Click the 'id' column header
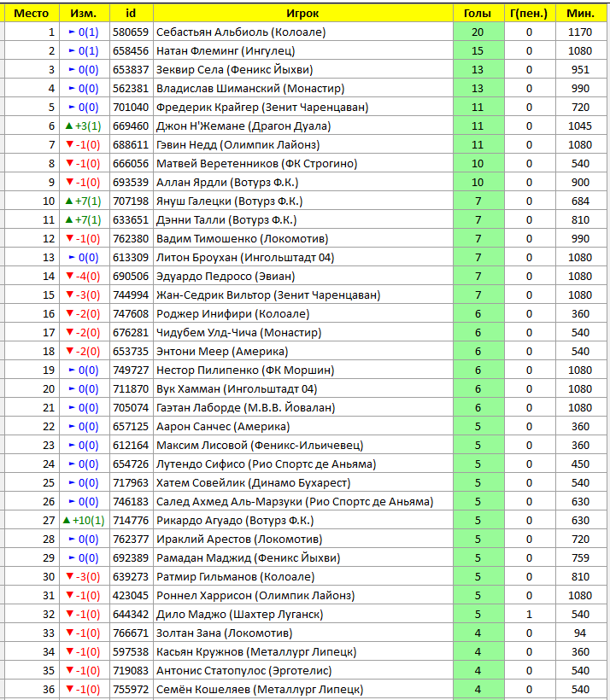The image size is (610, 700). [131, 14]
